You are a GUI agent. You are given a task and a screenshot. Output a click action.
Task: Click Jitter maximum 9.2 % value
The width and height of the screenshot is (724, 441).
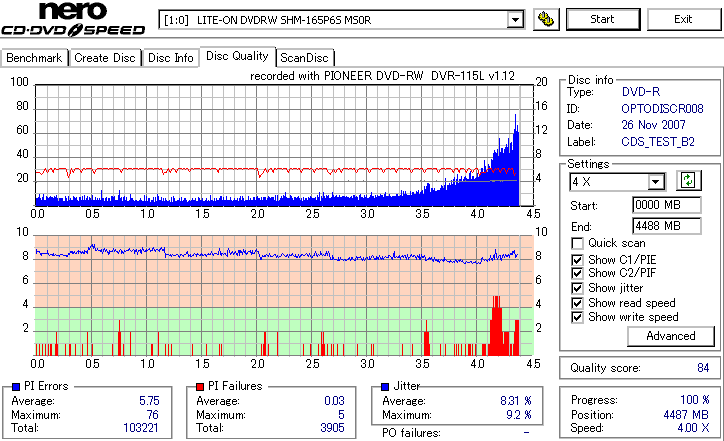[519, 415]
